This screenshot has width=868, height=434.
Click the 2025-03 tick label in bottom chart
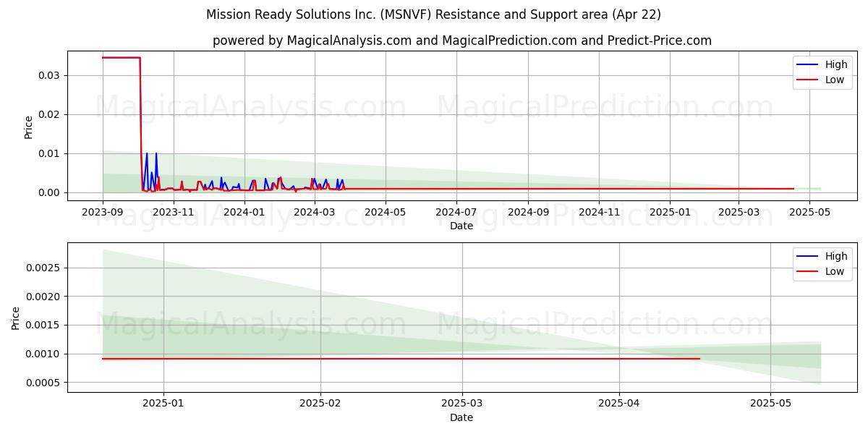coord(461,404)
